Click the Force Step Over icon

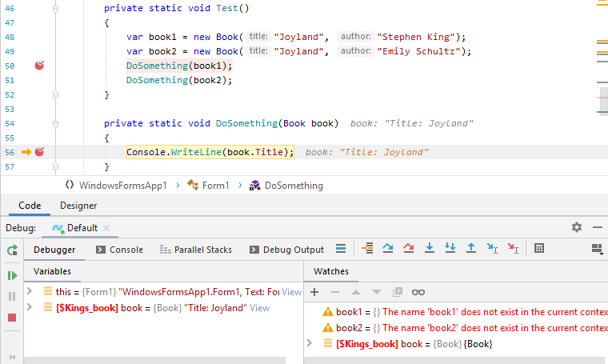(408, 248)
